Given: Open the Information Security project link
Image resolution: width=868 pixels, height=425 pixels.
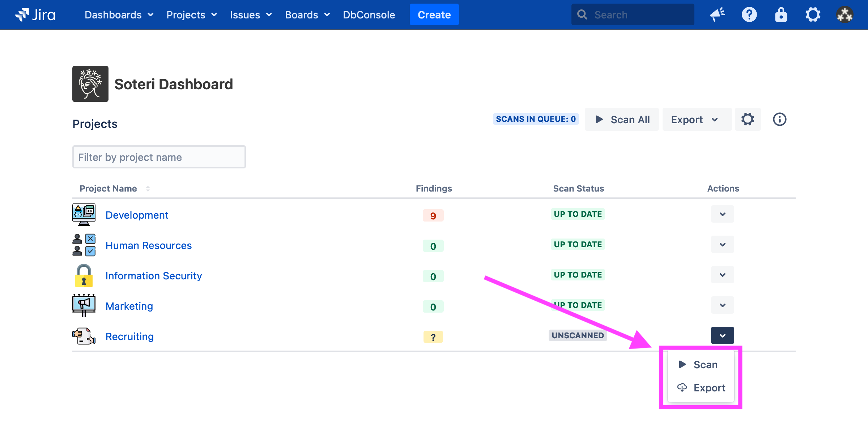Looking at the screenshot, I should 153,276.
